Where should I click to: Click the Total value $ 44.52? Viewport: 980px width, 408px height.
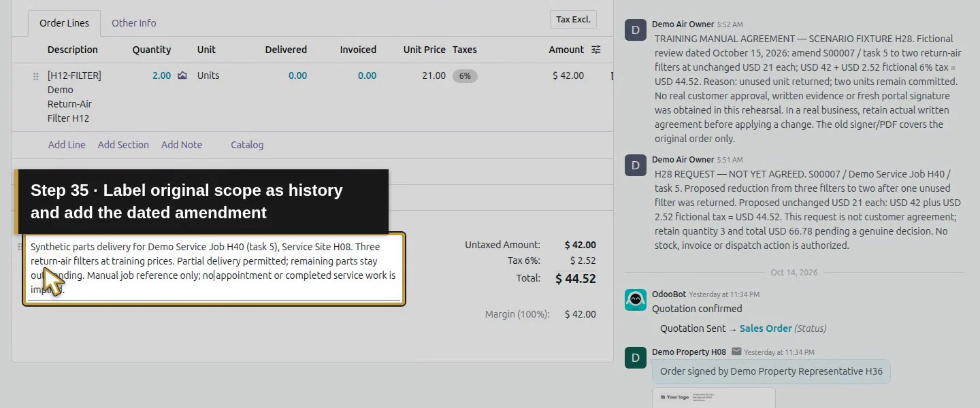[x=576, y=278]
